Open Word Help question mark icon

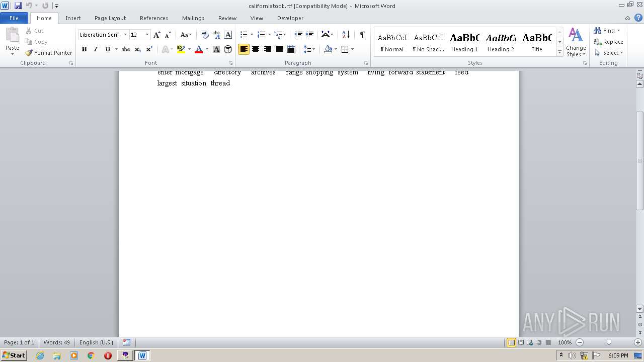pos(638,18)
